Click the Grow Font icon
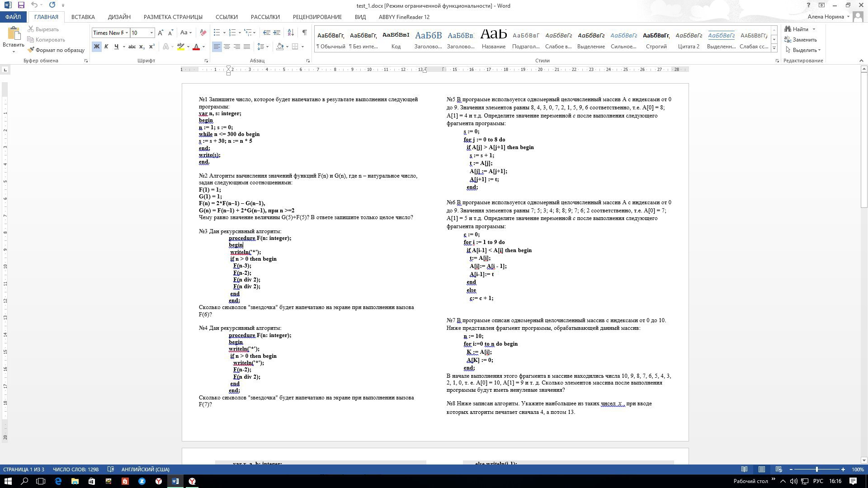 tap(160, 33)
